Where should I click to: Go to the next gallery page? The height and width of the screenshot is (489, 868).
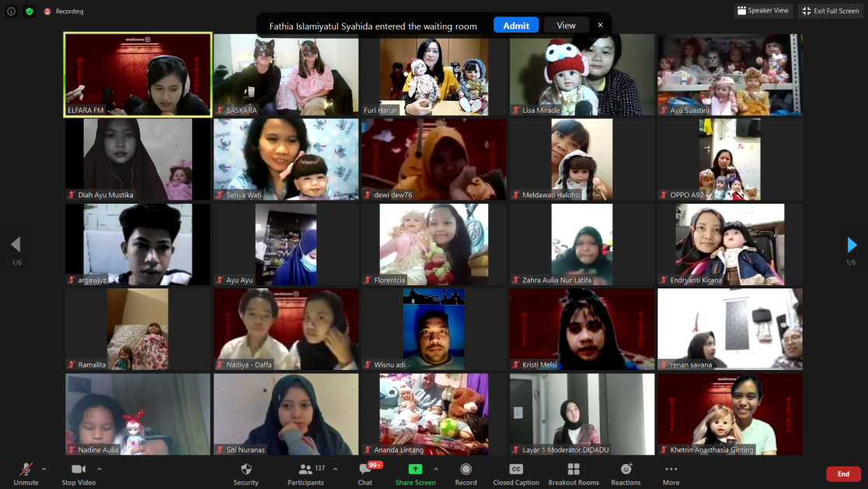pos(852,245)
